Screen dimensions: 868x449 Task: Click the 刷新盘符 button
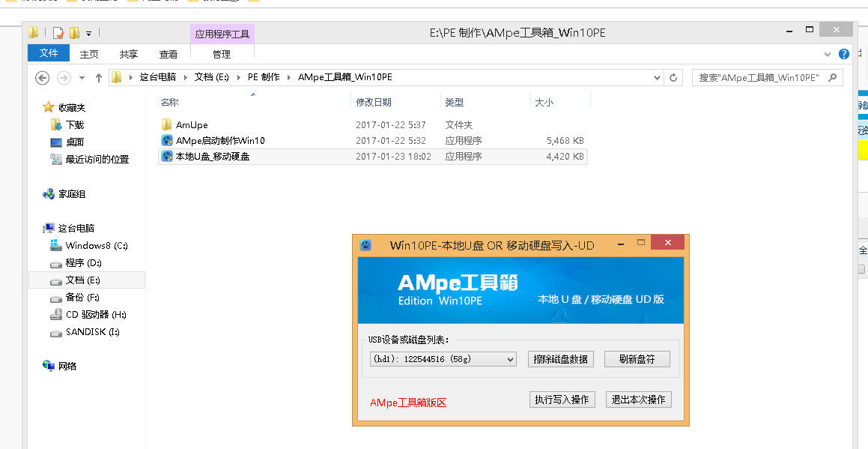[x=637, y=359]
